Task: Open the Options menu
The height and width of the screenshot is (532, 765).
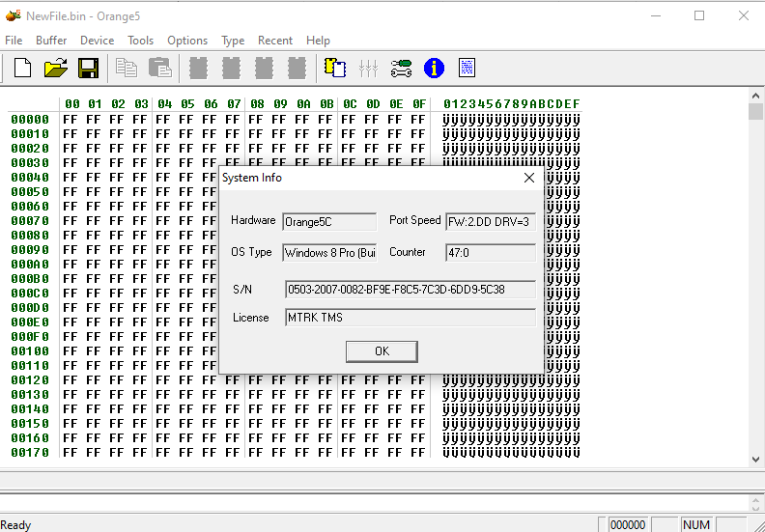Action: (x=187, y=41)
